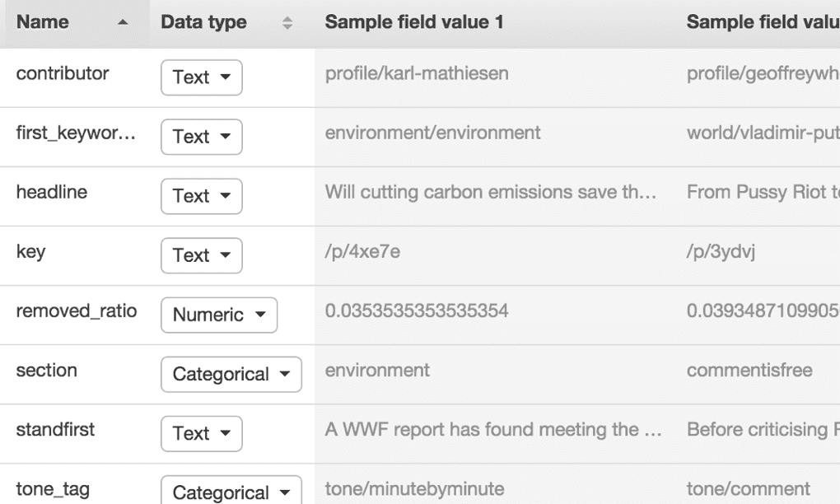Click the commentisfree section sample value
Image resolution: width=840 pixels, height=504 pixels.
point(749,371)
